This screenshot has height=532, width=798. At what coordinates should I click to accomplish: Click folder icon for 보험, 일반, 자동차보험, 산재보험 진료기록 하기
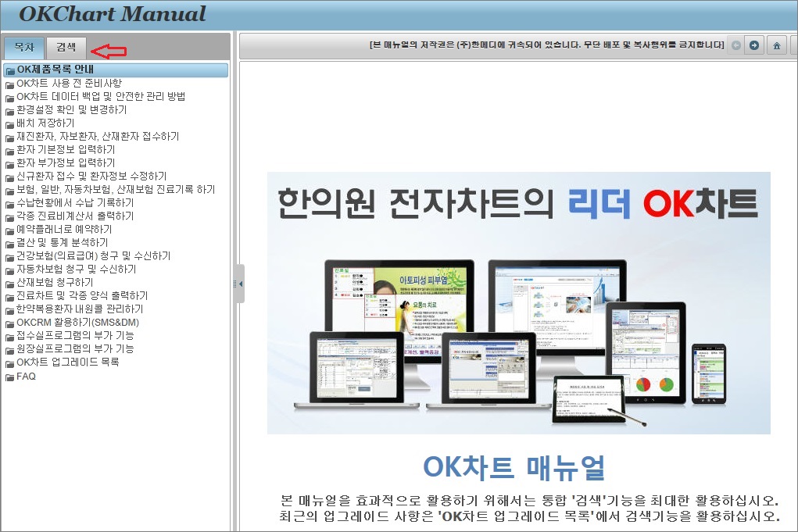(x=9, y=191)
